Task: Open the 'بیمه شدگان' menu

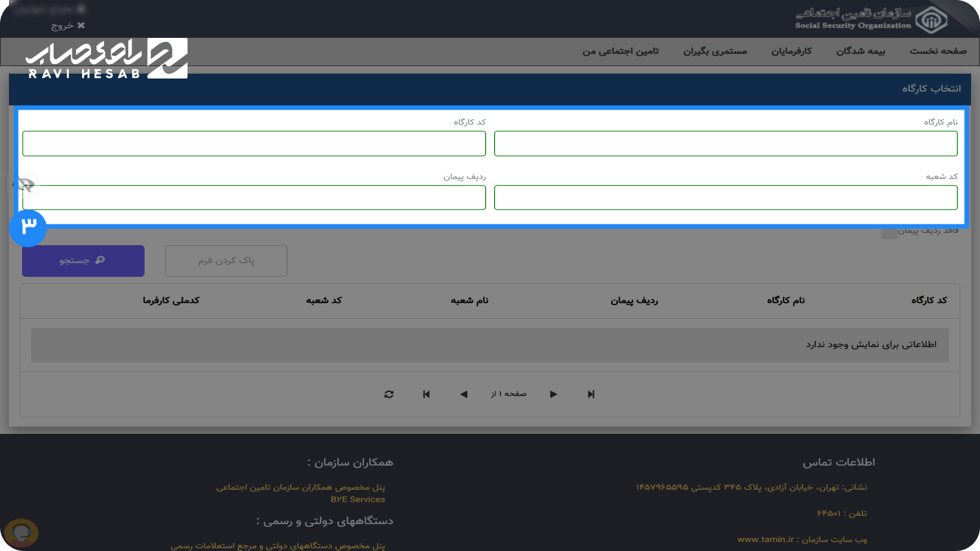Action: (860, 52)
